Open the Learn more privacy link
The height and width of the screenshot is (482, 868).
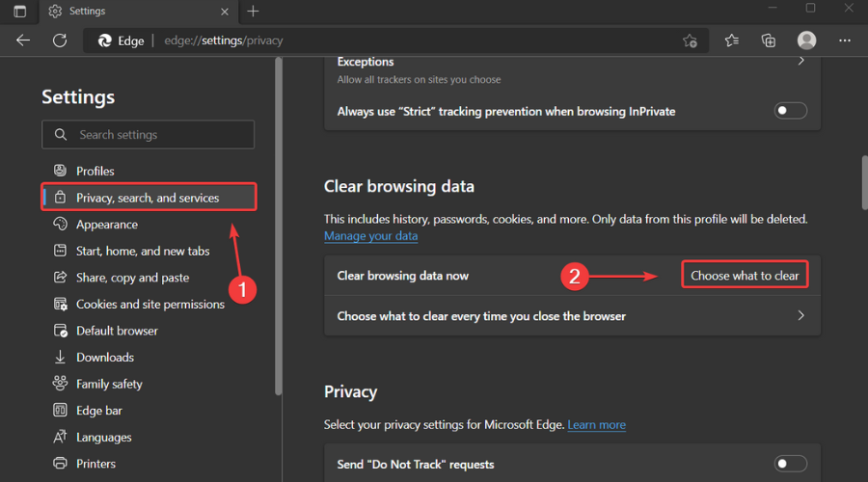(596, 424)
